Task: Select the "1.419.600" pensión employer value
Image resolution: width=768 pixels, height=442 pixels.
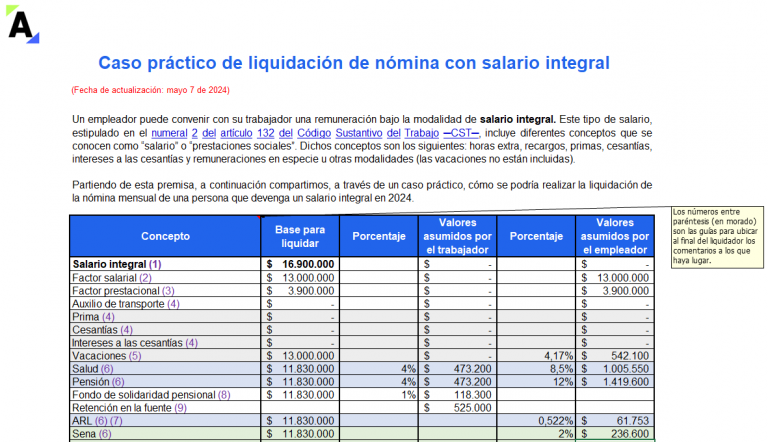Action: 615,382
